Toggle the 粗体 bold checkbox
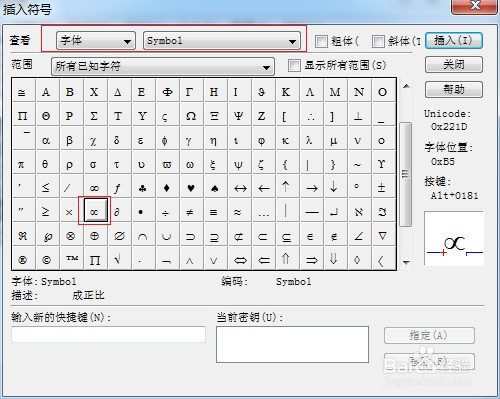This screenshot has height=399, width=500. coord(321,41)
